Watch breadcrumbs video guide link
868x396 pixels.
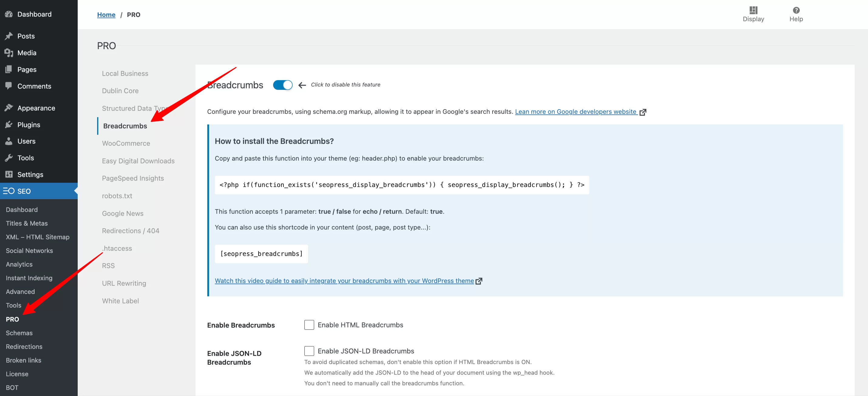[344, 280]
